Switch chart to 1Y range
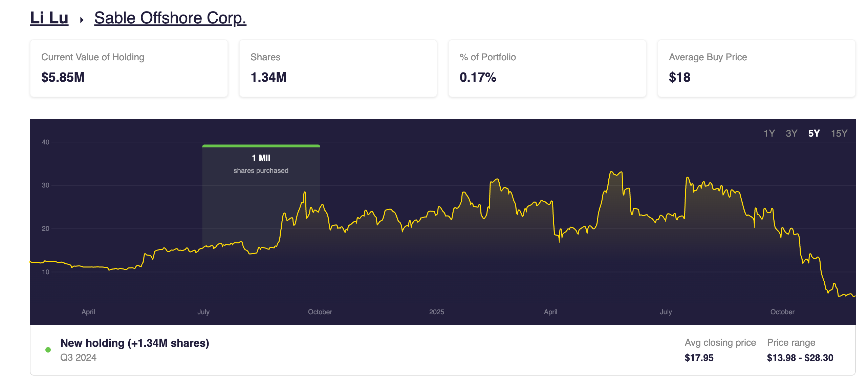 (x=769, y=133)
